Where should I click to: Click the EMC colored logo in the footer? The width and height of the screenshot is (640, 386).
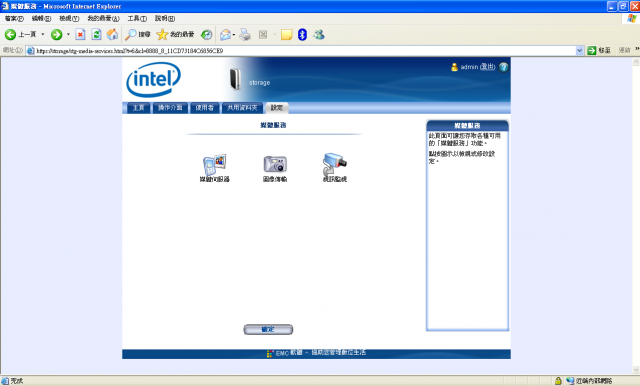[270, 353]
